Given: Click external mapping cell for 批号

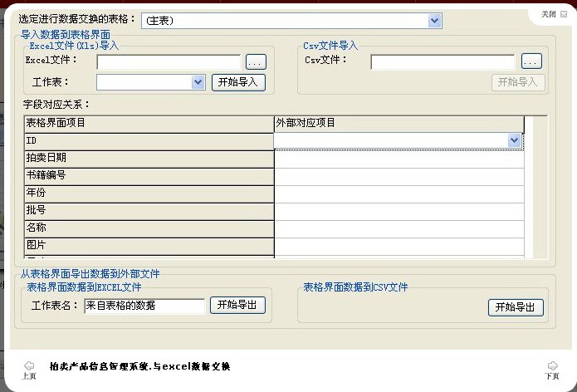Looking at the screenshot, I should tap(399, 212).
